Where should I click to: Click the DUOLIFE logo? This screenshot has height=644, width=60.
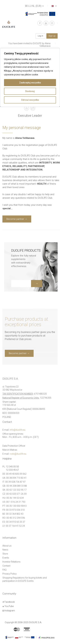(9, 24)
